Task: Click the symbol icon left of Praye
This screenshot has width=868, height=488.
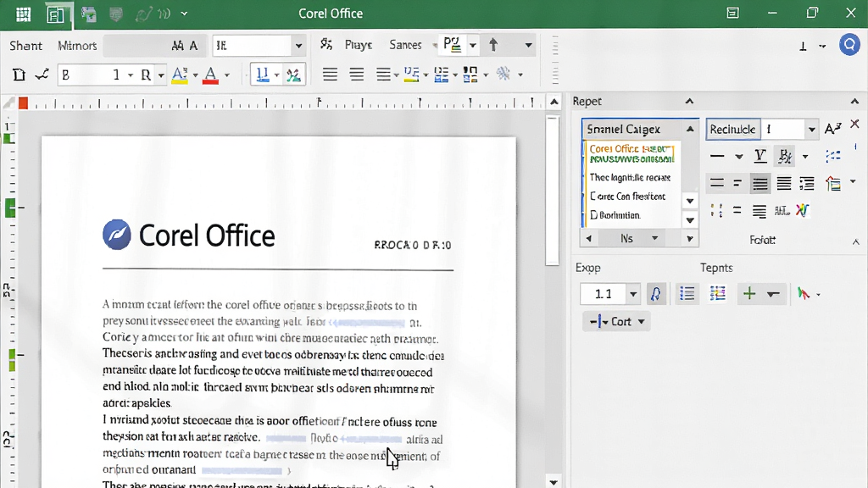Action: (326, 44)
